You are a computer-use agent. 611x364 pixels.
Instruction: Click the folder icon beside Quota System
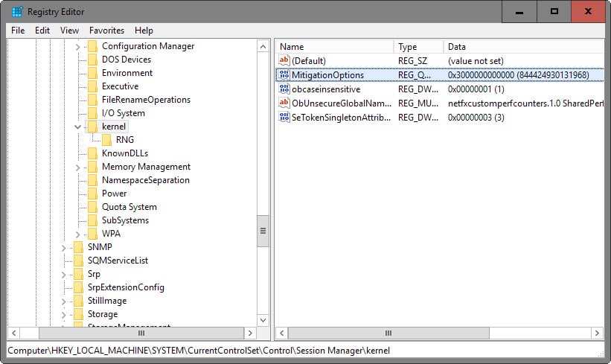point(92,207)
